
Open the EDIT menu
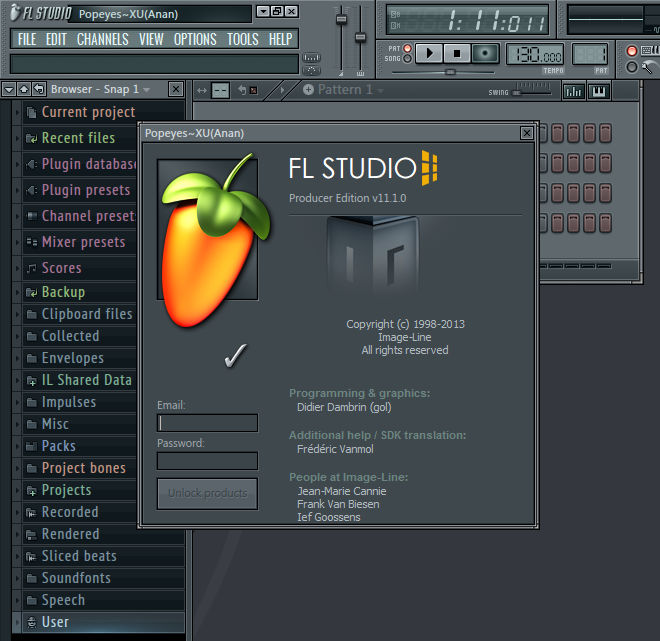pyautogui.click(x=56, y=40)
